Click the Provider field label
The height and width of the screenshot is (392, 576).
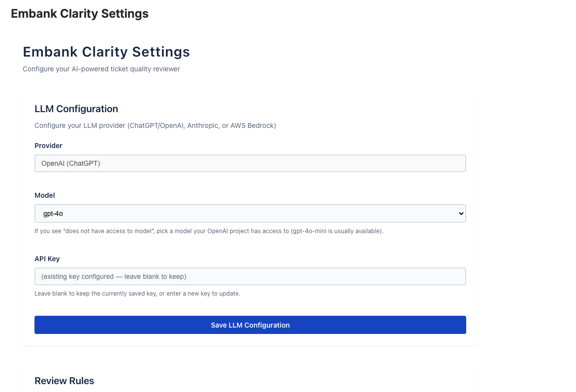coord(48,146)
